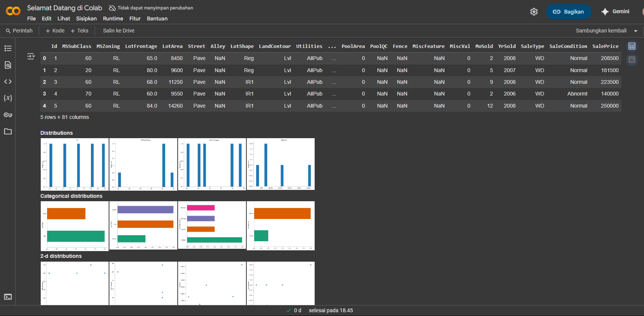Add a text cell with Teks
Screen dimensions: 644x316
pyautogui.click(x=80, y=31)
